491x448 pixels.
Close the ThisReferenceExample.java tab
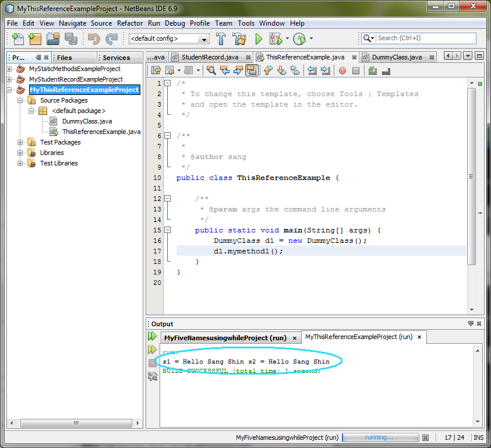point(354,57)
